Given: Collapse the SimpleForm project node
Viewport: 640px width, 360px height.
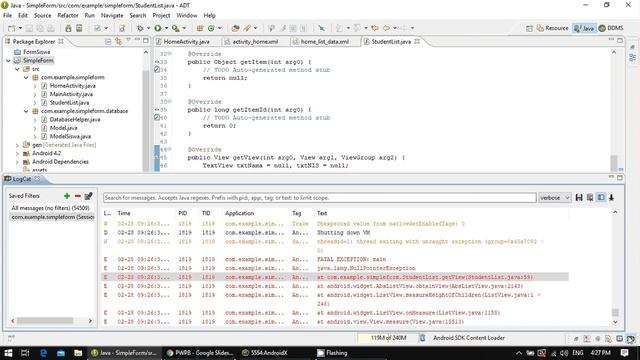Looking at the screenshot, I should (x=8, y=60).
